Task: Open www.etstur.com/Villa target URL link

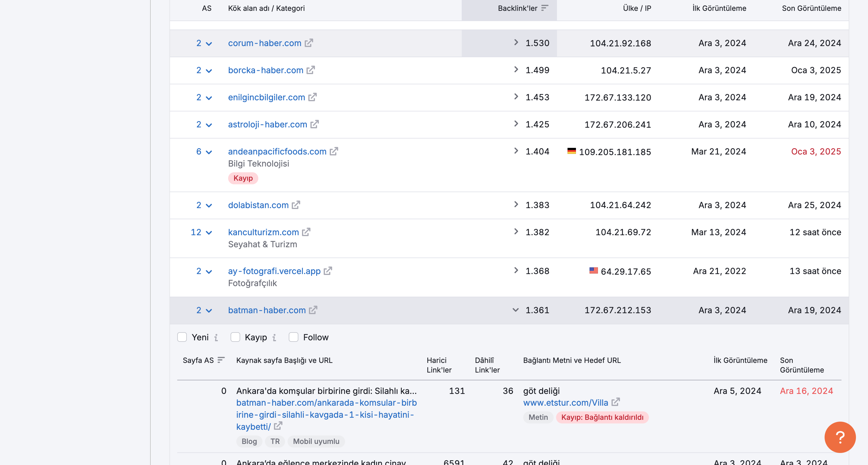Action: coord(565,402)
